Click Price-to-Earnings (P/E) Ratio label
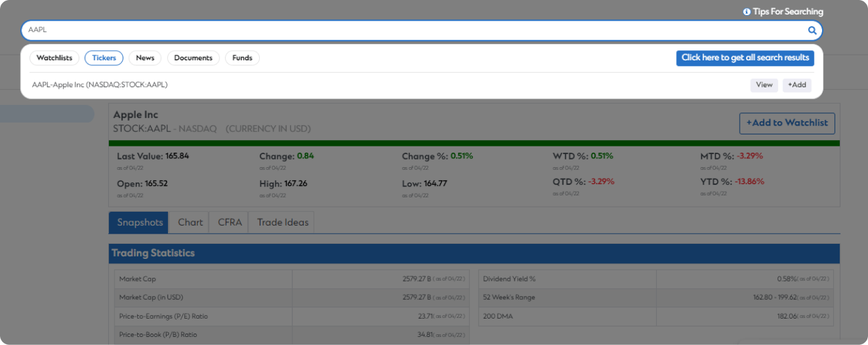Screen dimensions: 868x345 pos(164,316)
